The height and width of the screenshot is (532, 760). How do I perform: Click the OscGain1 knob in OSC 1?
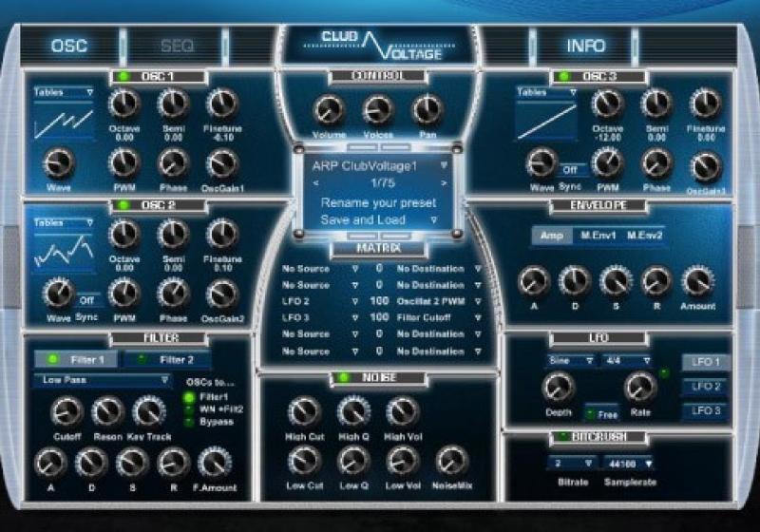coord(222,163)
